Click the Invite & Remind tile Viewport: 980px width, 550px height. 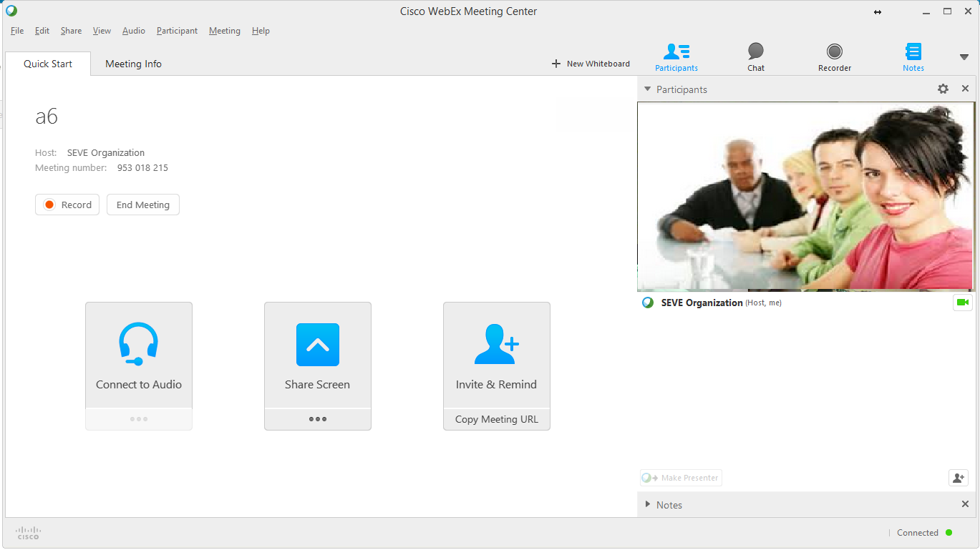(x=497, y=355)
